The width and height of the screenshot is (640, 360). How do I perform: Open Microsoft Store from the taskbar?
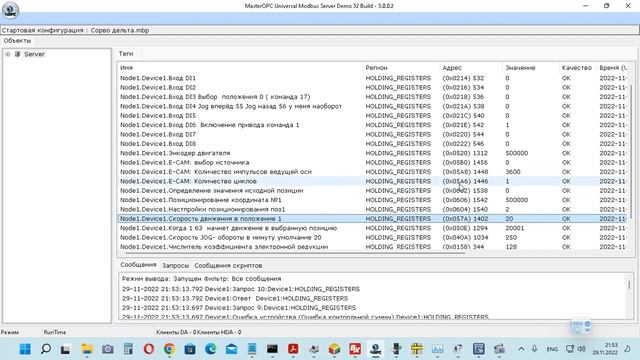click(190, 349)
